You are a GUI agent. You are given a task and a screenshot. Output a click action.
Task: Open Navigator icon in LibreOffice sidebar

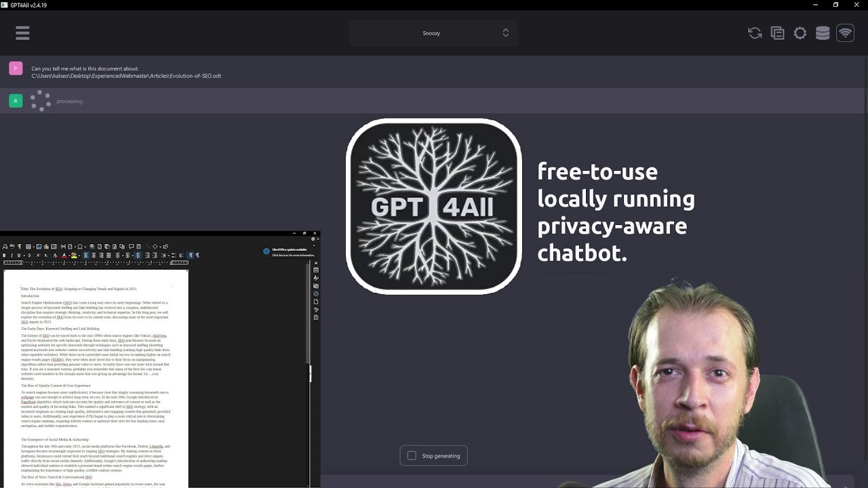(x=316, y=294)
